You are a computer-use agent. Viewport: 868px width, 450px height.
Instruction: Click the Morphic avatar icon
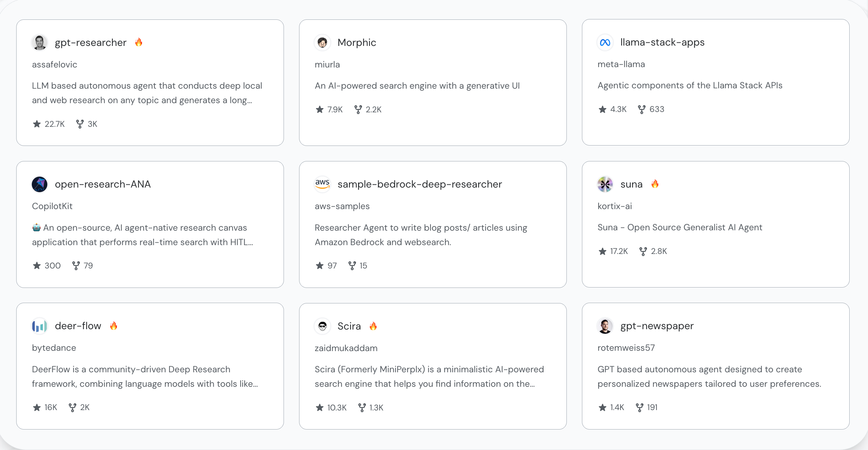coord(322,43)
